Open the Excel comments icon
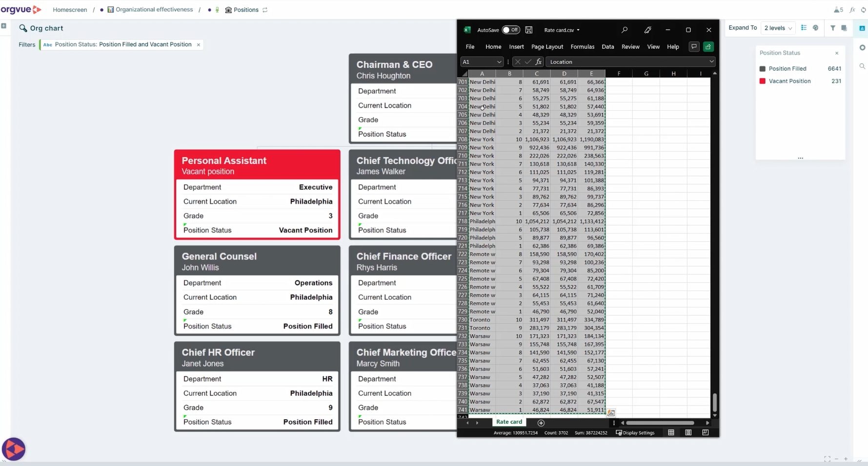This screenshot has width=868, height=466. click(694, 47)
